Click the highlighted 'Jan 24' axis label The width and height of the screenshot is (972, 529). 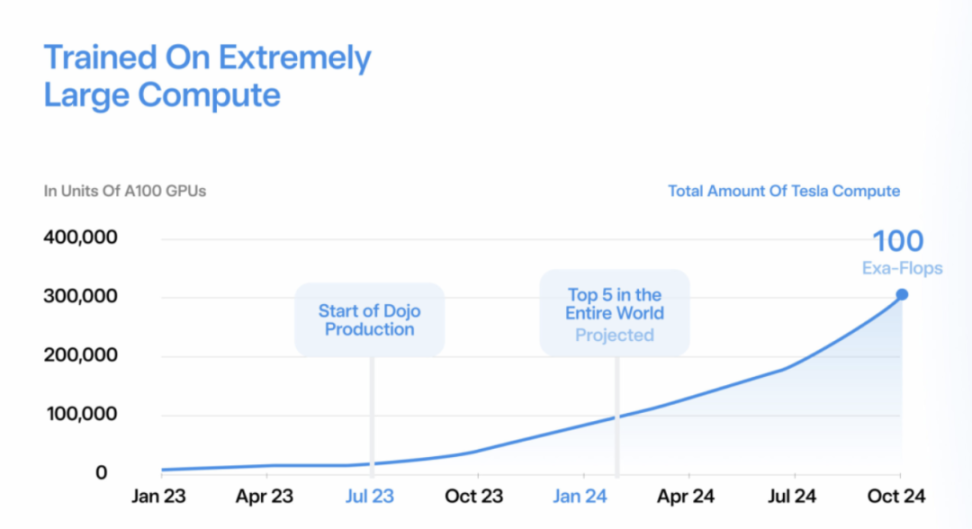pyautogui.click(x=580, y=496)
